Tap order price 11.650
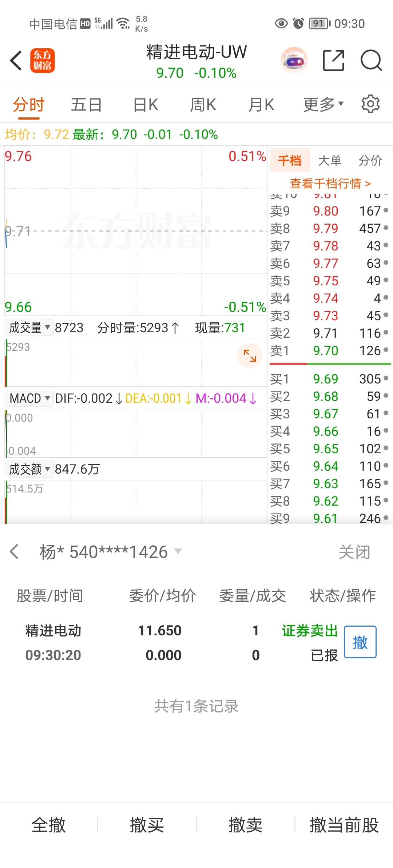The height and width of the screenshot is (868, 393). tap(160, 631)
